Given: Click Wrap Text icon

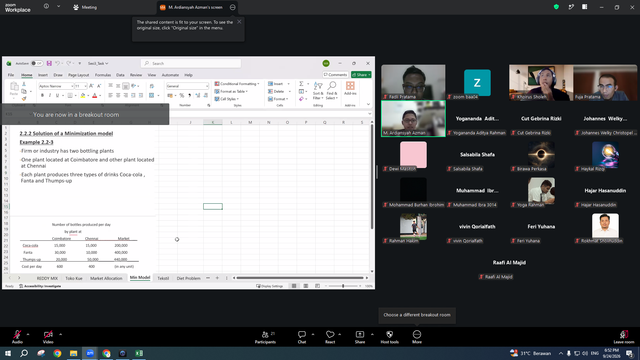Looking at the screenshot, I should 151,86.
